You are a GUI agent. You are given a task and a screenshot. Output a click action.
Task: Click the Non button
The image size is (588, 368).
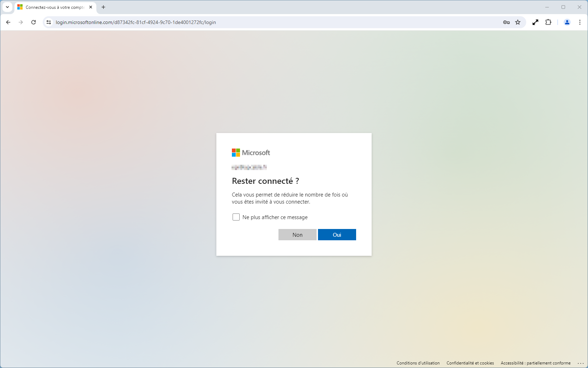pyautogui.click(x=298, y=235)
